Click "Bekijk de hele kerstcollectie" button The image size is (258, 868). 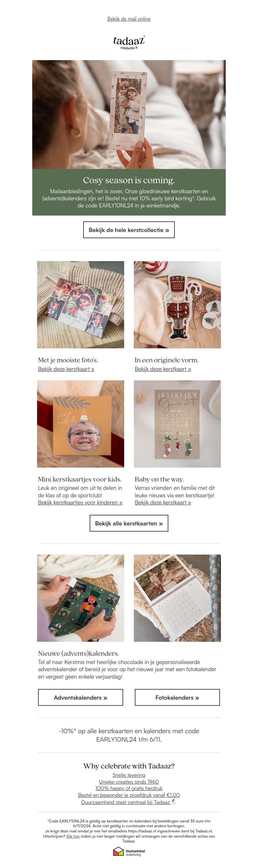coord(129,230)
